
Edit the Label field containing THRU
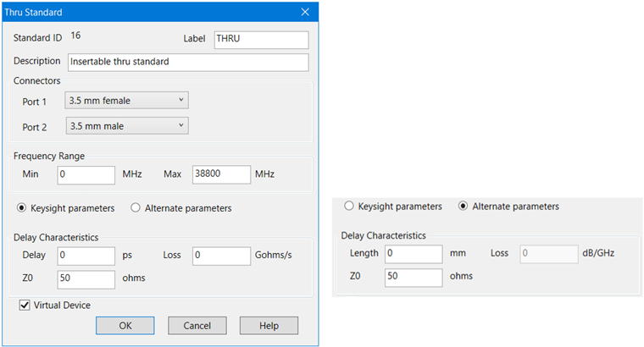[261, 40]
